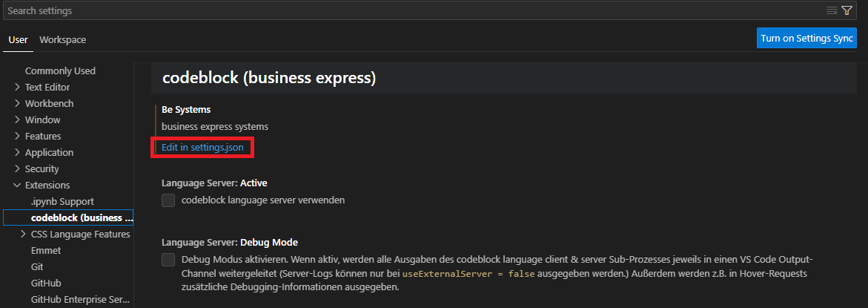Select Commonly Used in settings tree

60,71
